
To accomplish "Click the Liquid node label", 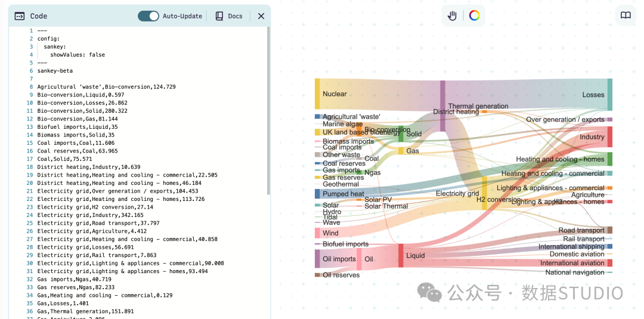I will tap(415, 255).
